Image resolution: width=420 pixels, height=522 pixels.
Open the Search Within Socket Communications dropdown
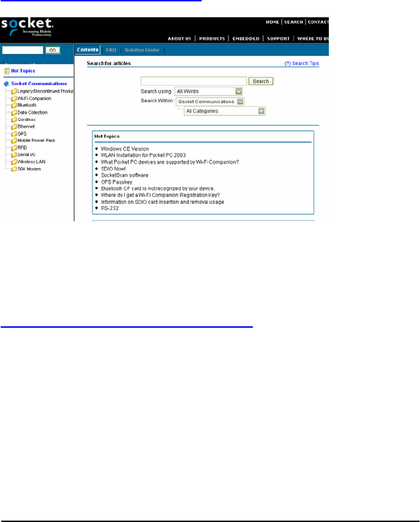pyautogui.click(x=210, y=102)
